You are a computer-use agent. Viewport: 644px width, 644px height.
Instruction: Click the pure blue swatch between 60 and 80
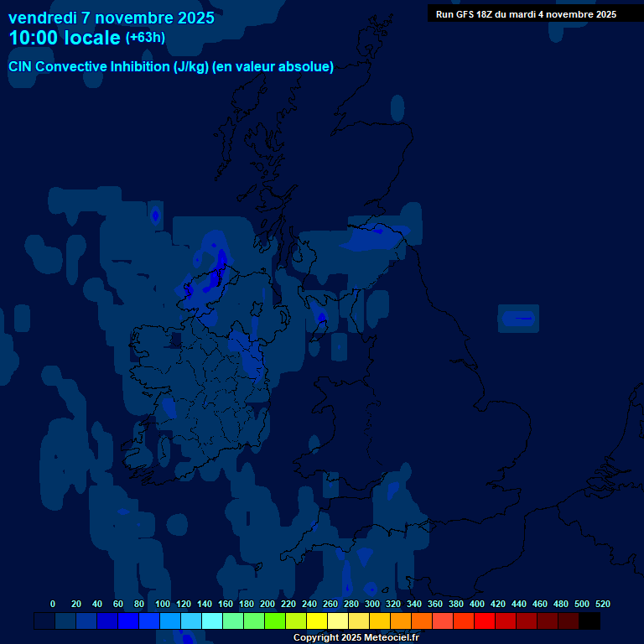click(x=128, y=621)
